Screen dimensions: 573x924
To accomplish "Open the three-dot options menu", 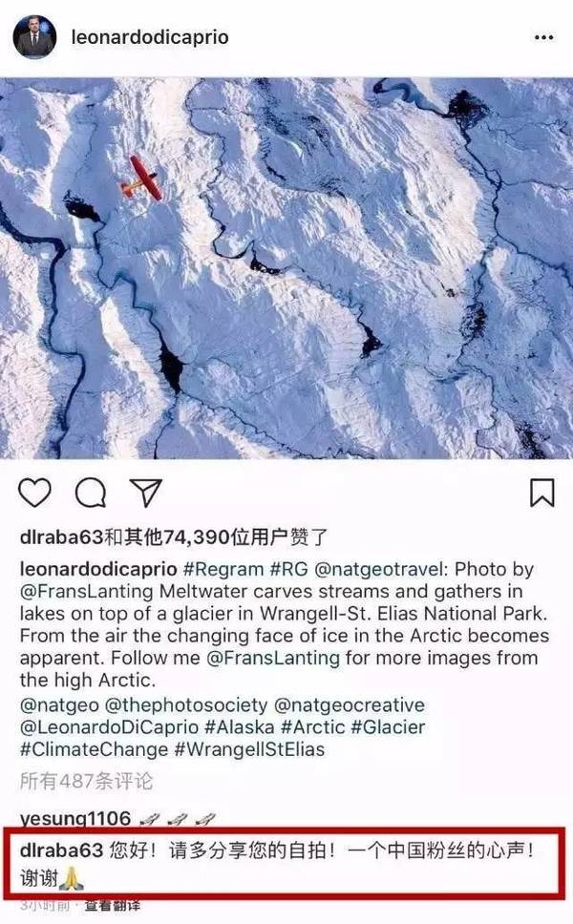I will point(543,37).
